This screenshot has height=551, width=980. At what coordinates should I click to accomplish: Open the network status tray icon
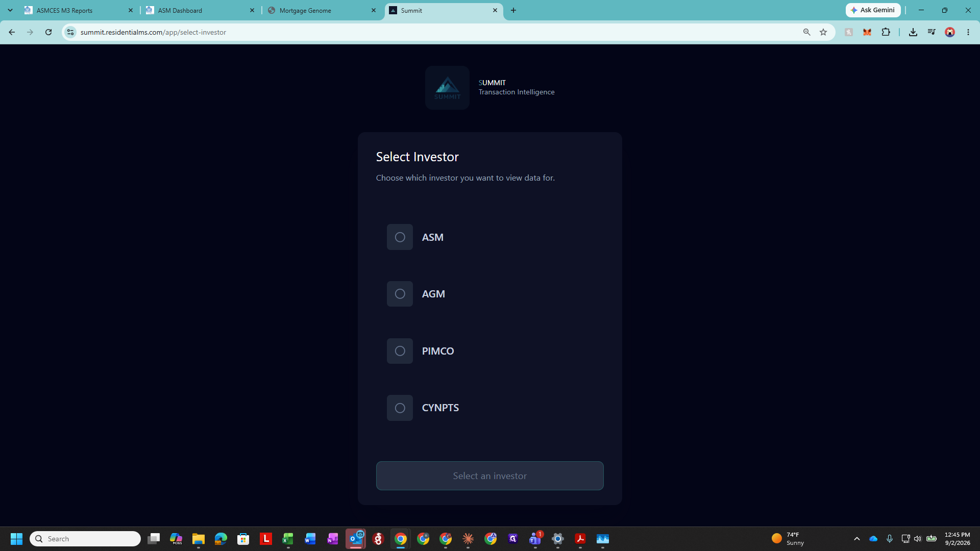coord(905,539)
